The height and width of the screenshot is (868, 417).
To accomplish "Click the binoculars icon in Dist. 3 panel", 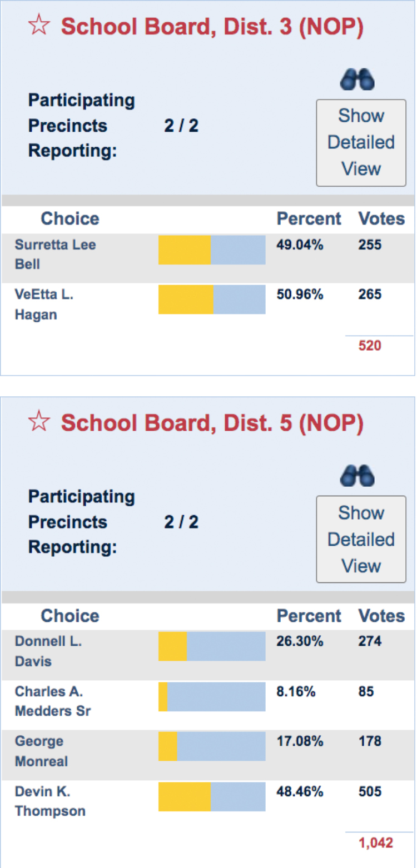I will click(x=357, y=80).
